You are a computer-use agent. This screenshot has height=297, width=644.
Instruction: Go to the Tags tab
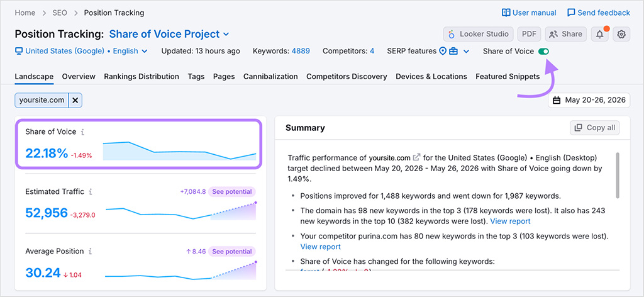coord(196,76)
